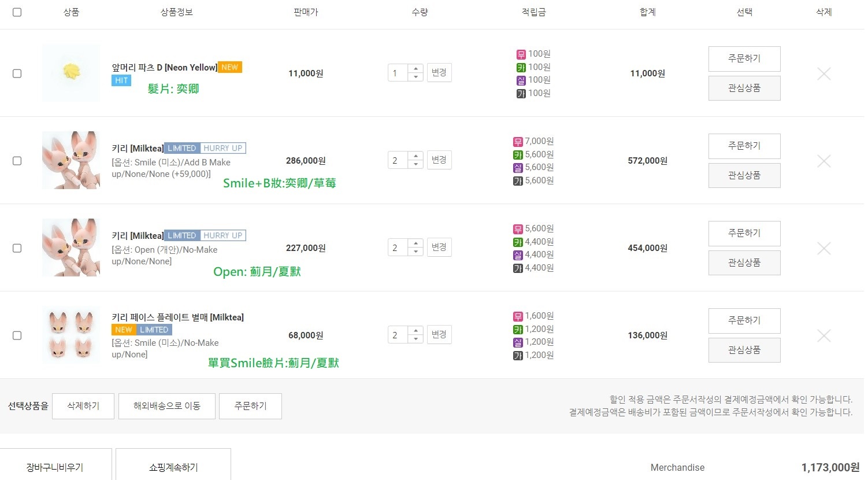
Task: Open 앞머리 파츠 D [Neon Yellow] product link
Action: click(165, 68)
